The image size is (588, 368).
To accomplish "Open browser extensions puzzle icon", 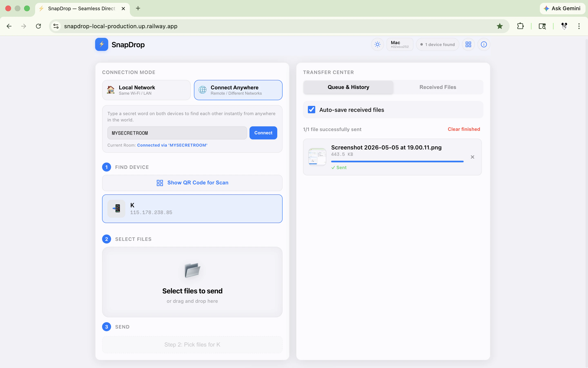I will (x=520, y=26).
